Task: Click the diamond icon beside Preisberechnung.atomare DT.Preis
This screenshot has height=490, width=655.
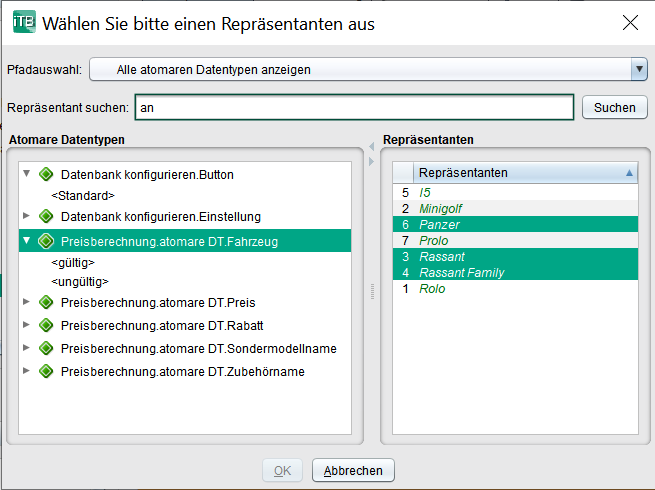Action: tap(46, 302)
